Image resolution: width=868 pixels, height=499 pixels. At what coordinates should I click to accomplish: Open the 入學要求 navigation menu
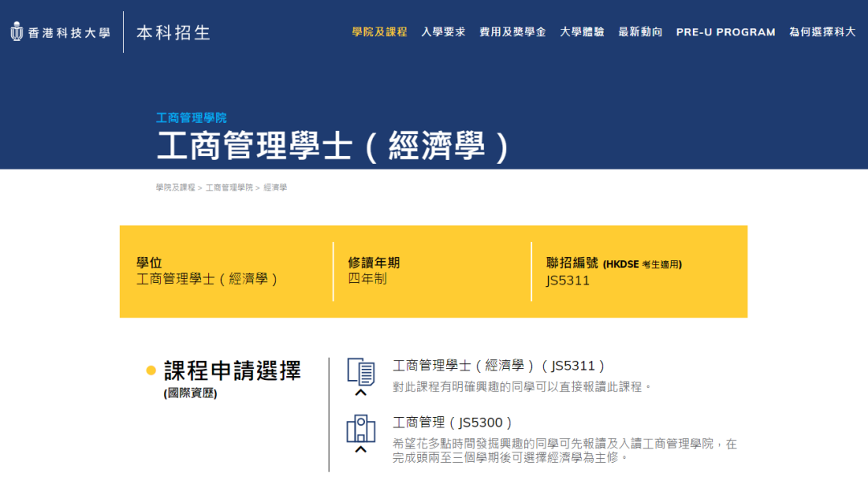point(443,32)
